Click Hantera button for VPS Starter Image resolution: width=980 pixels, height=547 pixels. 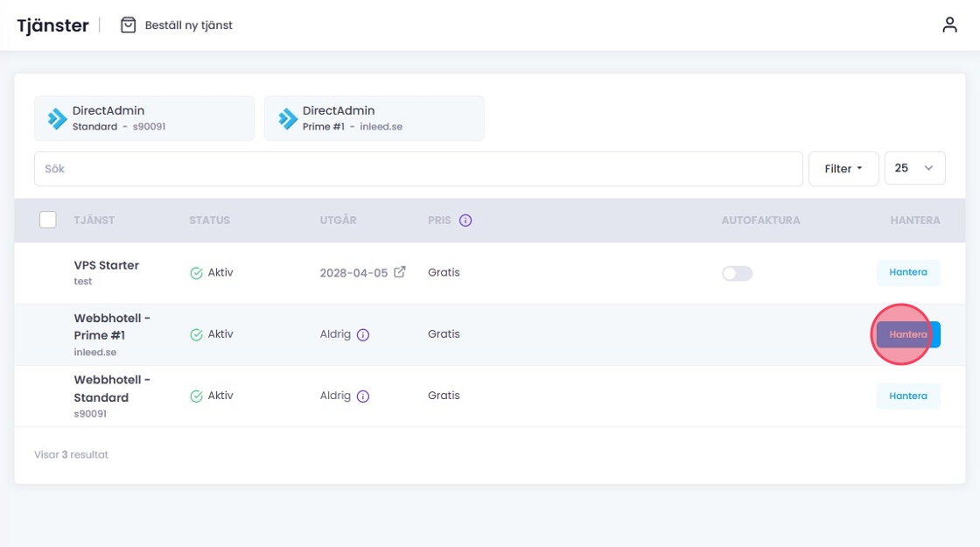[x=907, y=272]
